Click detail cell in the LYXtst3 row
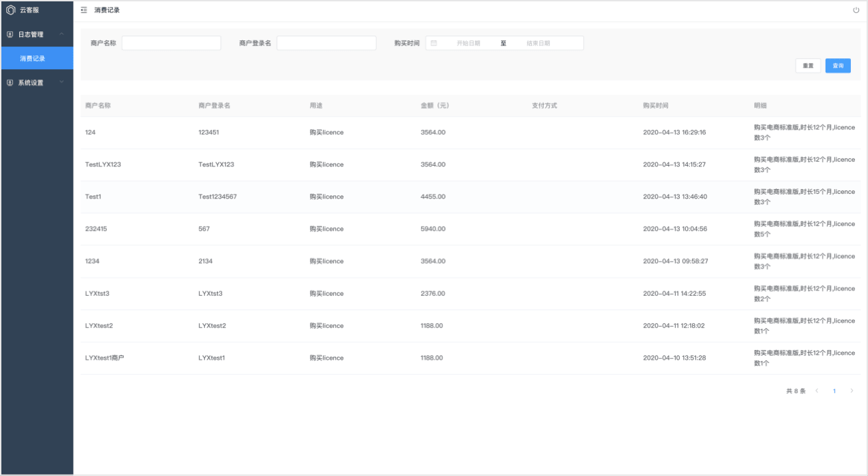 pos(804,293)
